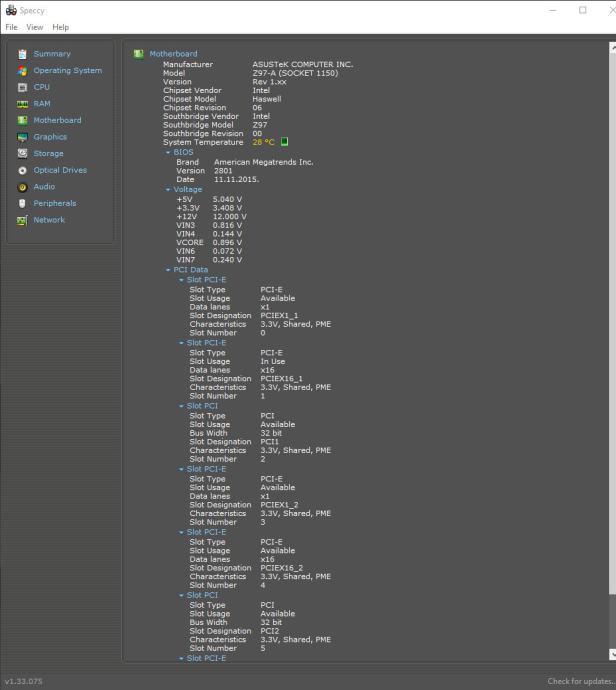Open the Peripherals section

coord(55,203)
